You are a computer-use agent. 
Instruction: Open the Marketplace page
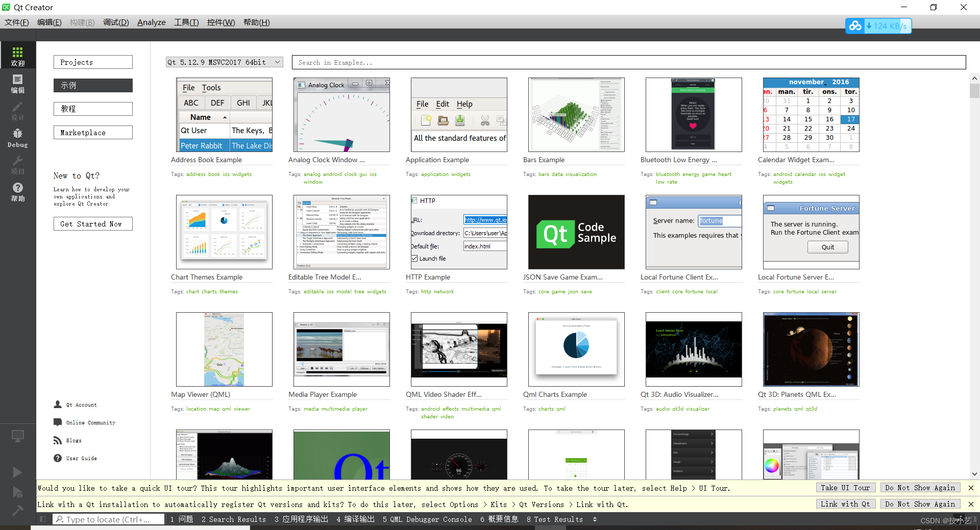pos(93,133)
